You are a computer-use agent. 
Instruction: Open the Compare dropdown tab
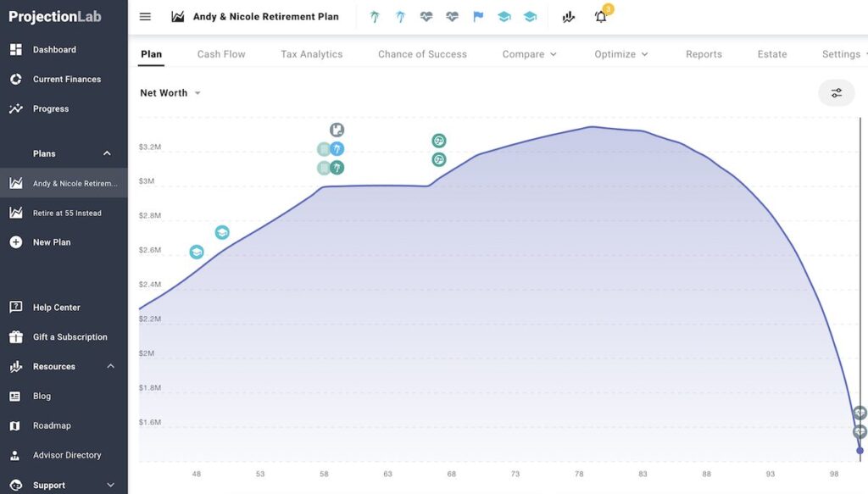pyautogui.click(x=529, y=54)
